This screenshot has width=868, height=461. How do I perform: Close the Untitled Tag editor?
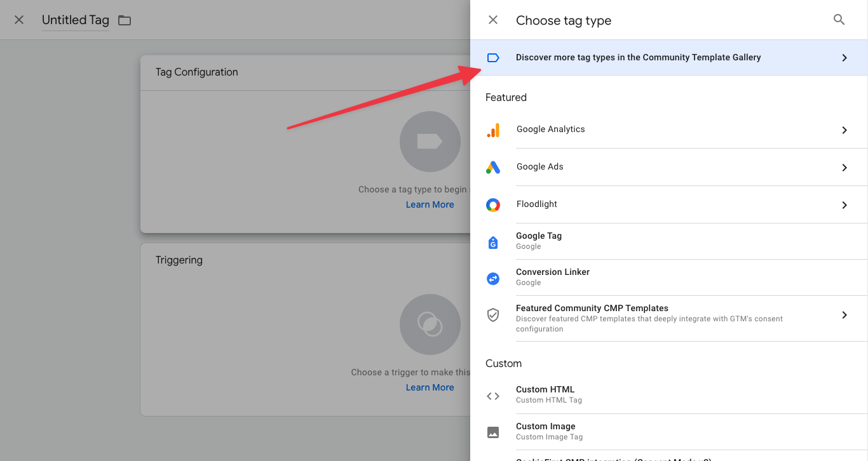point(19,20)
